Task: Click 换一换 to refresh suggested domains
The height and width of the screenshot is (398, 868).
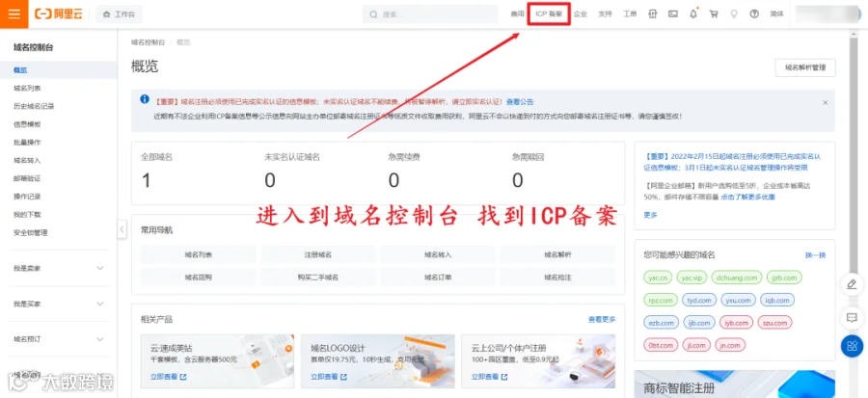Action: click(x=815, y=255)
